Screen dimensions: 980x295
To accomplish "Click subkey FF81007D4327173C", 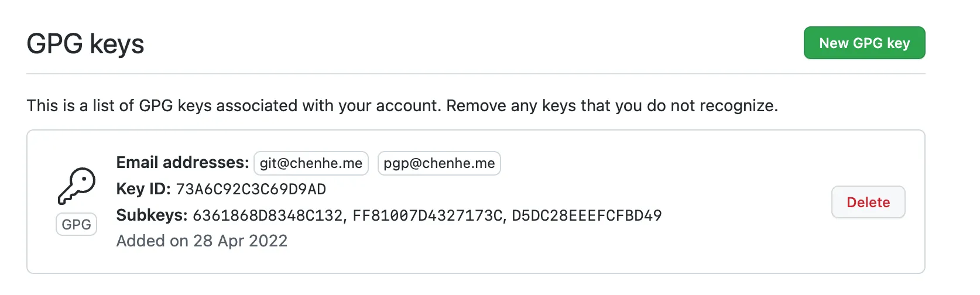I will click(427, 216).
